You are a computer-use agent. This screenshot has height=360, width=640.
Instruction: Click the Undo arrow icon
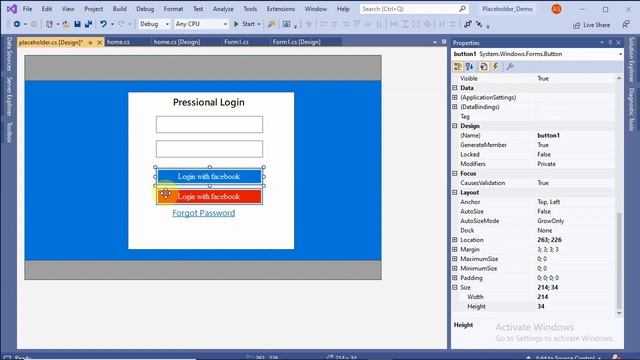103,24
